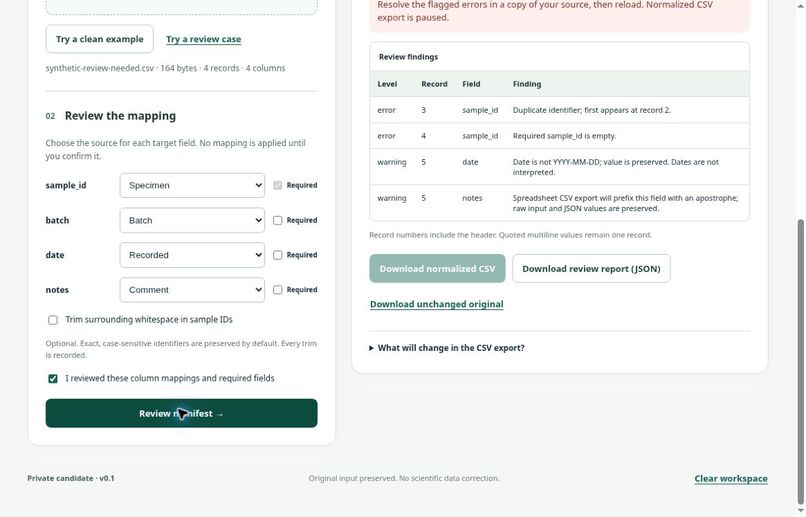Click the file info 'synthetic-review-needed.csv' text
806x517 pixels.
165,68
